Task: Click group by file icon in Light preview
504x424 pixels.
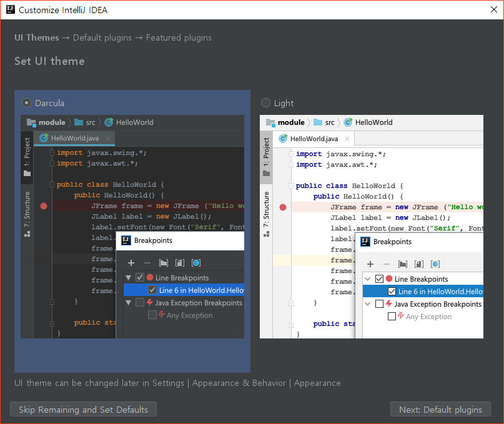Action: 419,264
